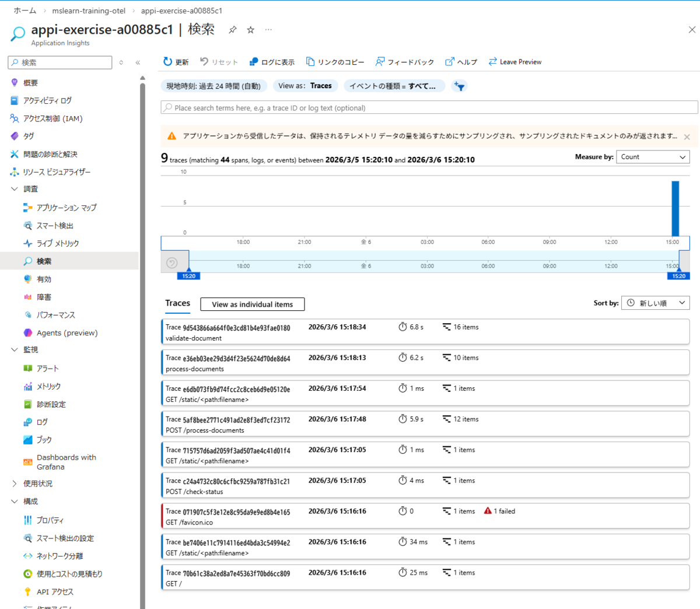Select the Traces tab

point(177,303)
